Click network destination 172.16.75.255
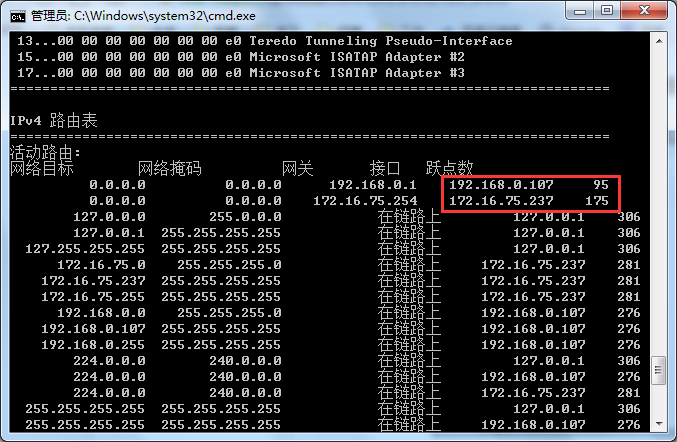677x442 pixels. click(93, 297)
